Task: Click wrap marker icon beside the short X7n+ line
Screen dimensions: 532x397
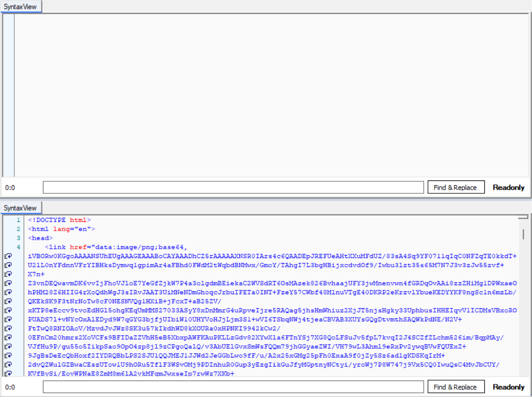Action: (8, 274)
